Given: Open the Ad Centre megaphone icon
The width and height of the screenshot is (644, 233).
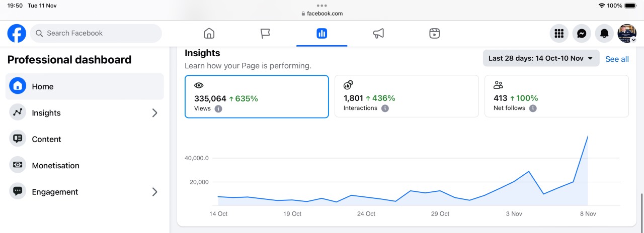Looking at the screenshot, I should pyautogui.click(x=378, y=34).
